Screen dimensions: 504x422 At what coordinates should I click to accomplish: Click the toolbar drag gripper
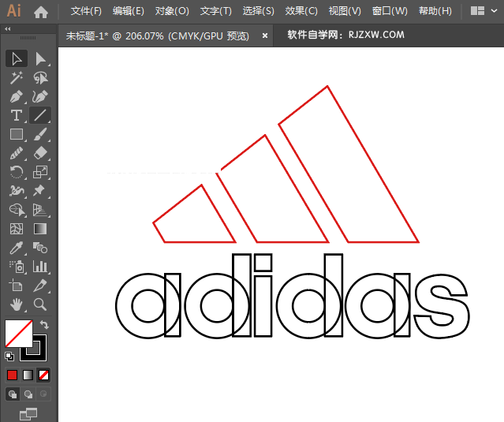pos(28,38)
